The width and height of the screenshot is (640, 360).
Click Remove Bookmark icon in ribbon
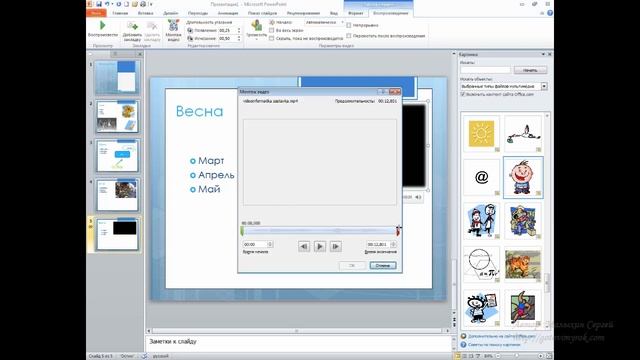[x=152, y=27]
